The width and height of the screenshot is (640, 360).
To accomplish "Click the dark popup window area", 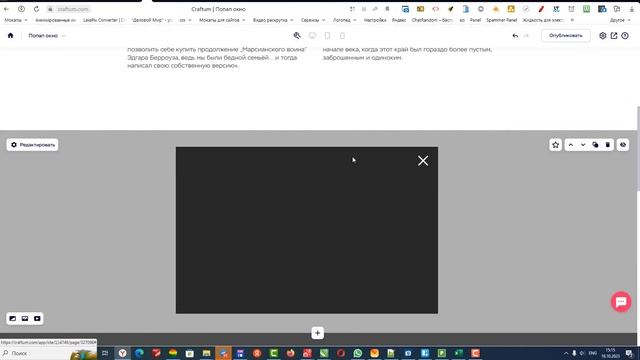I will [x=307, y=230].
